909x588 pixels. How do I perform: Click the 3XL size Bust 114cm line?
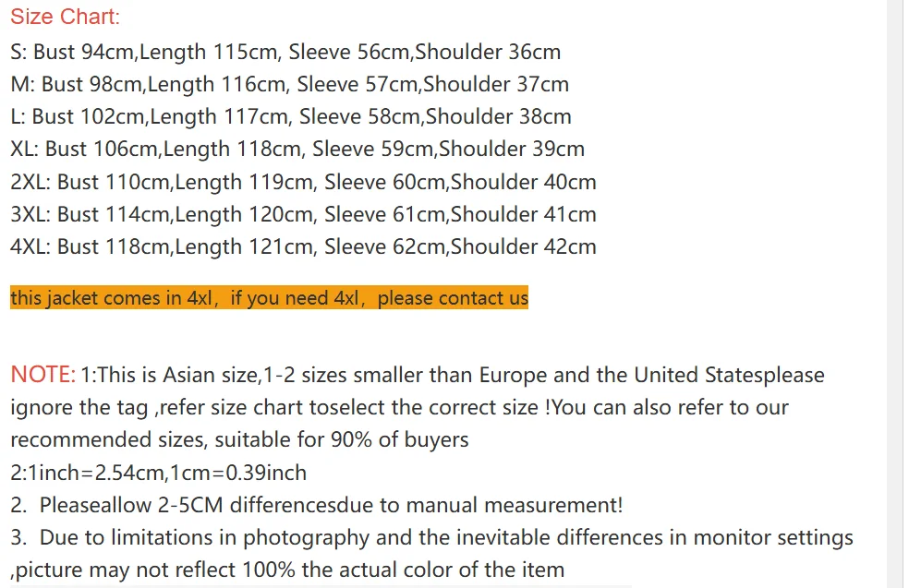(x=303, y=215)
